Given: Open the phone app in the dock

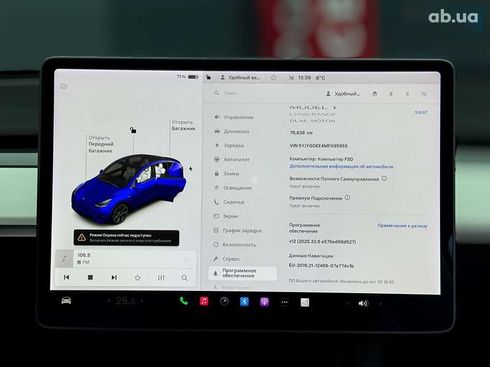Looking at the screenshot, I should (184, 301).
